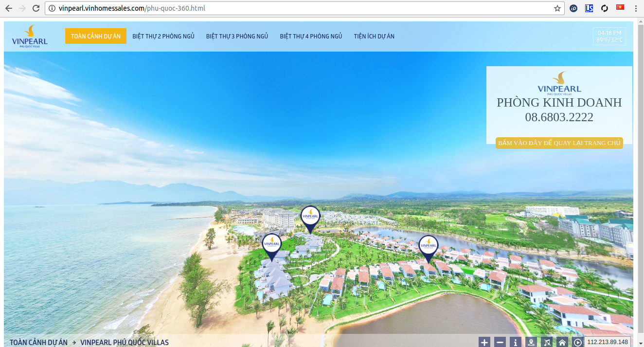Click the phone number 08.6803.2222
Screen dimensions: 644x347
(559, 117)
